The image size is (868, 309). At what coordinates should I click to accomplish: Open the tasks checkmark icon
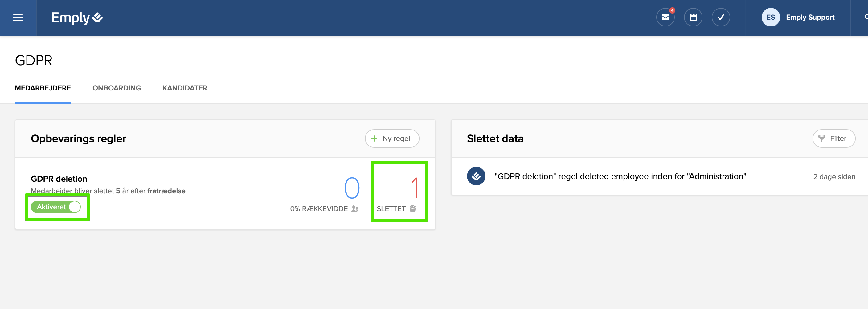click(720, 18)
